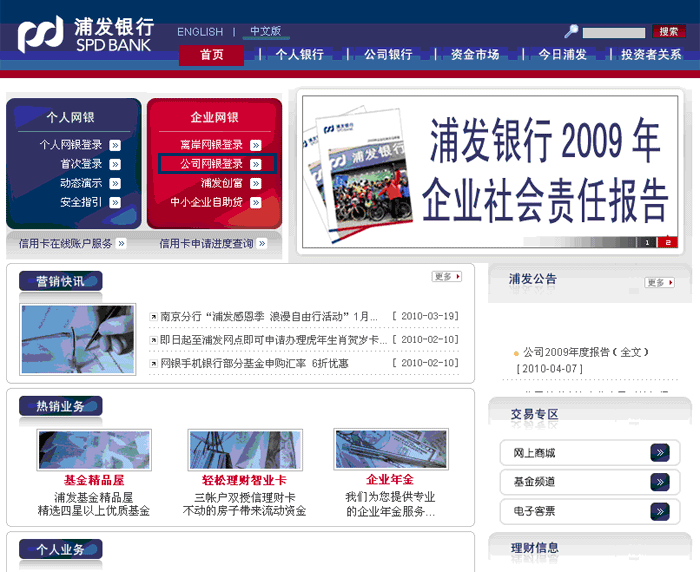The height and width of the screenshot is (572, 700).
Task: Click 更多 in 营销快讯 section
Action: [x=446, y=277]
